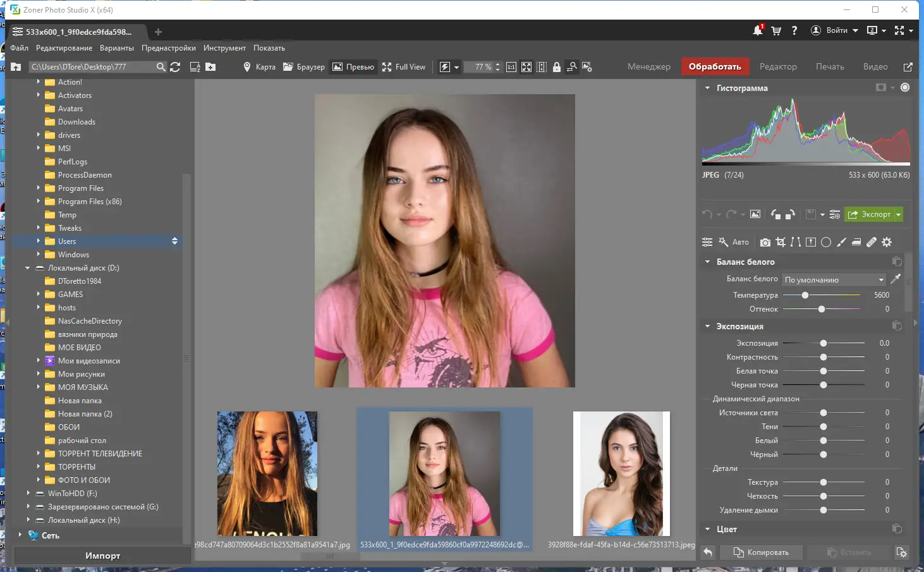Click the notifications bell
Viewport: 924px width, 572px height.
(x=757, y=30)
